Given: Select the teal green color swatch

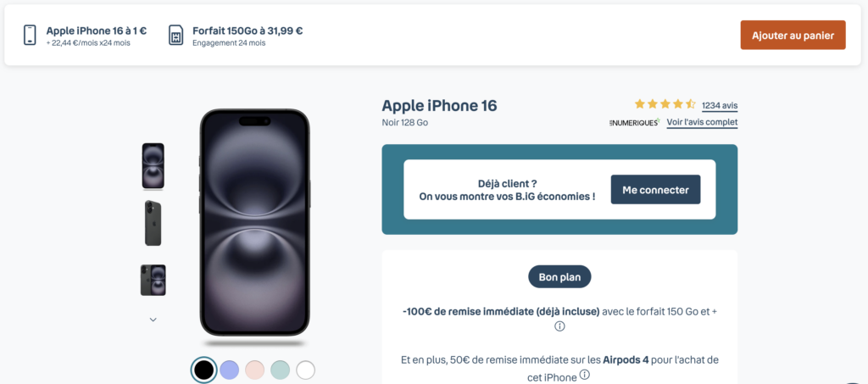Looking at the screenshot, I should click(280, 370).
